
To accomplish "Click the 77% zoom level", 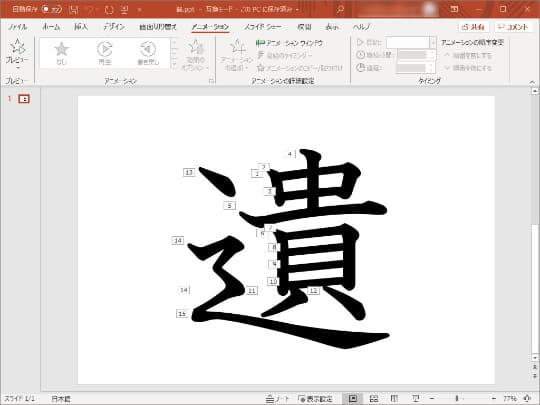I will [x=509, y=399].
